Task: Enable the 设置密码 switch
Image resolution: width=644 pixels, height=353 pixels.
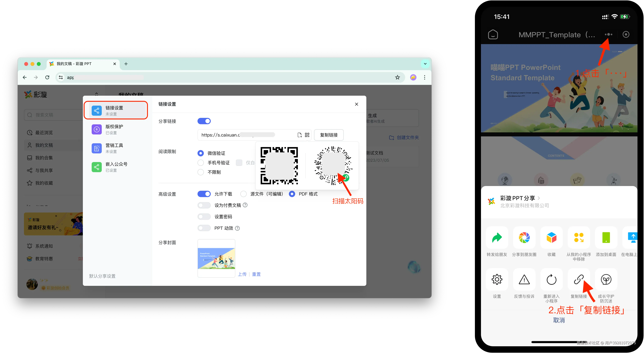Action: tap(204, 217)
